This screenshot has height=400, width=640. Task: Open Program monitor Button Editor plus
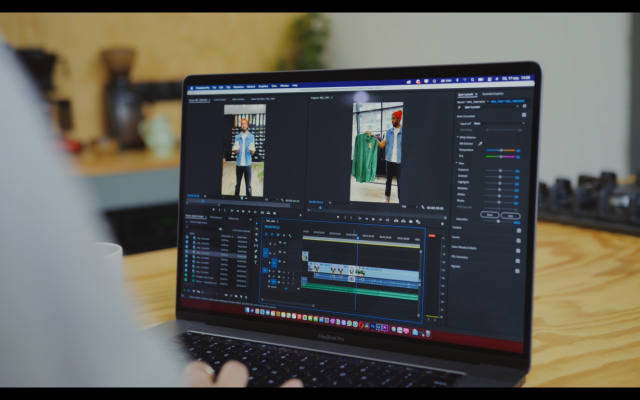pos(442,224)
